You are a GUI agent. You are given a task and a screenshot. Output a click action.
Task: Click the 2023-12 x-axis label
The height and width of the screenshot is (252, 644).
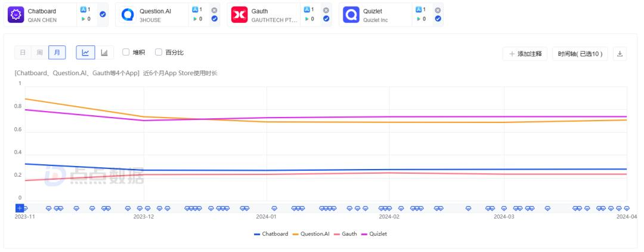(144, 216)
